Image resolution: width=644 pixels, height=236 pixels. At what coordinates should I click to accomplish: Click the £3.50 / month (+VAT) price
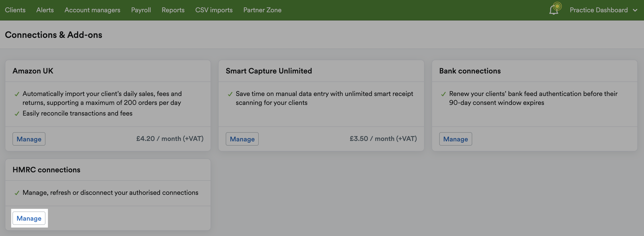coord(383,139)
